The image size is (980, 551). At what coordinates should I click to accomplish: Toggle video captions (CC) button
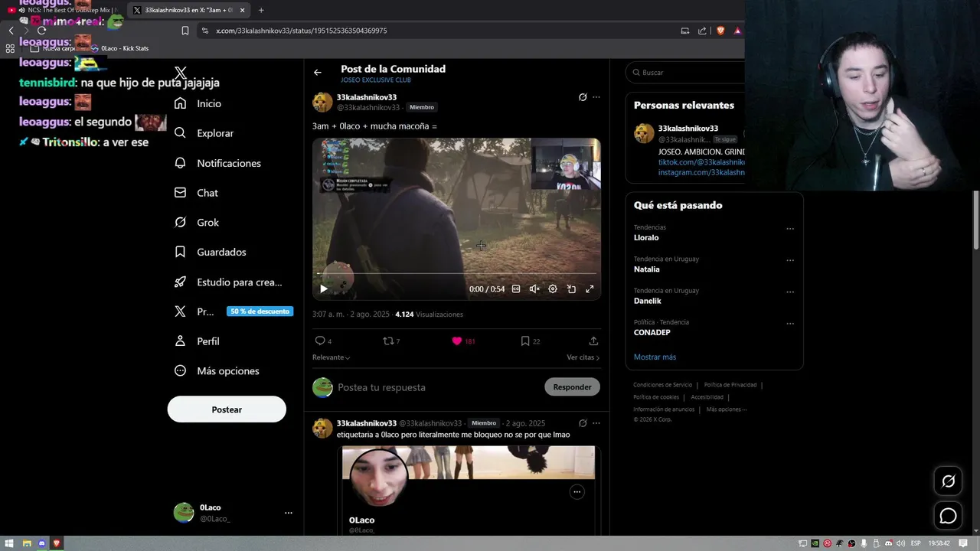(x=516, y=289)
